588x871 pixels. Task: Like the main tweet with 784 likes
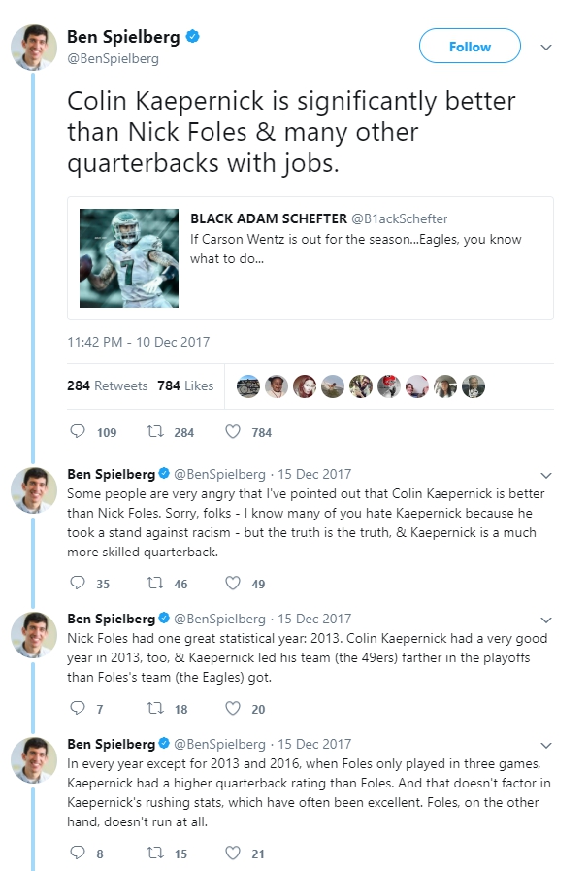(233, 431)
